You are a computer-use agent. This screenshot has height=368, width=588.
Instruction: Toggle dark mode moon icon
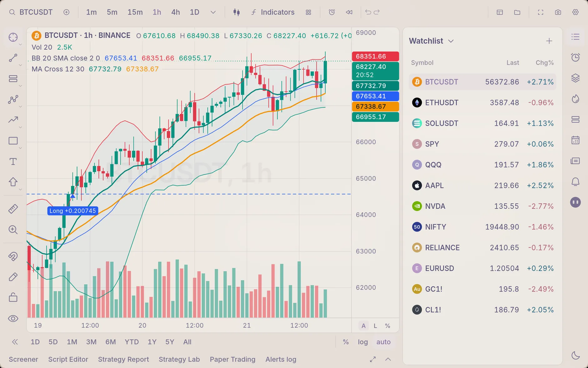click(x=575, y=355)
